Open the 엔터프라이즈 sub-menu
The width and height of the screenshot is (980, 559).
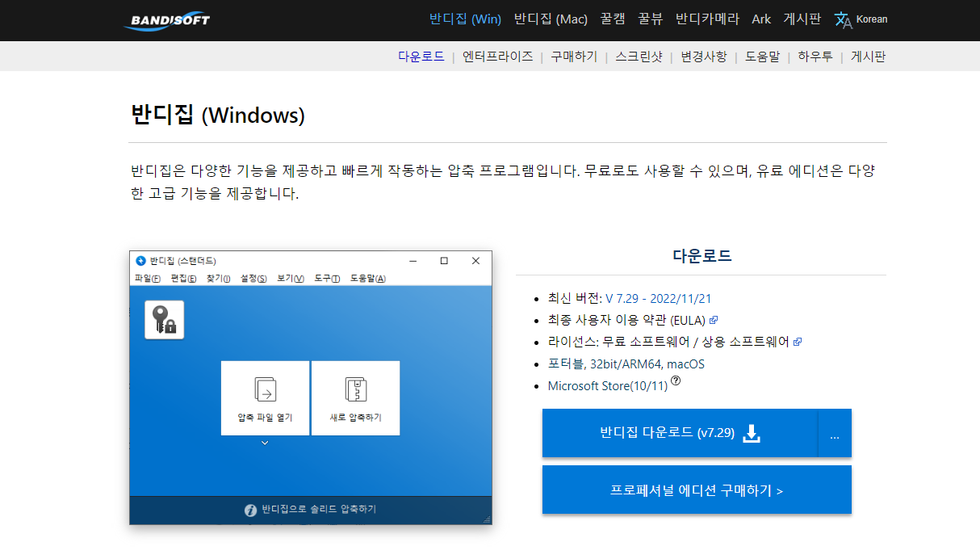click(498, 57)
